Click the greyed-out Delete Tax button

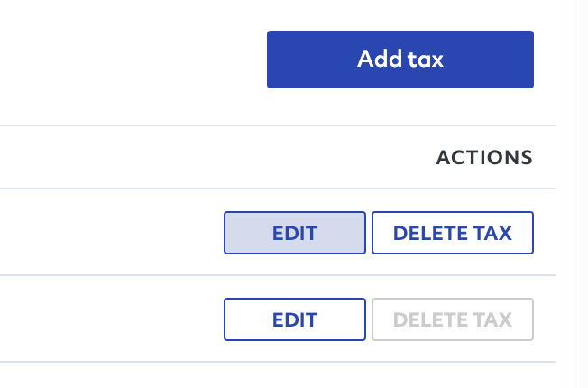[x=453, y=319]
